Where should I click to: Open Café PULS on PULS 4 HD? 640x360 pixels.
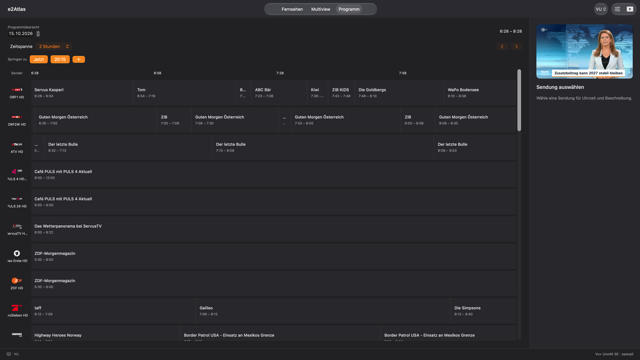274,175
